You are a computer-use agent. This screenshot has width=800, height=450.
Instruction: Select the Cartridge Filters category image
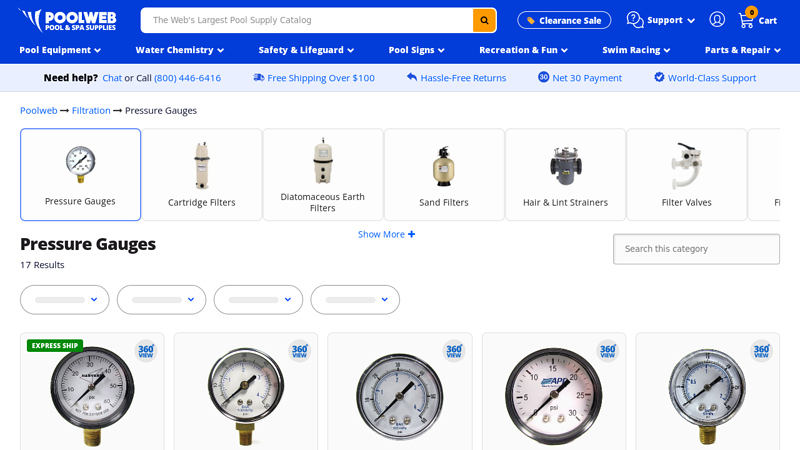point(202,166)
